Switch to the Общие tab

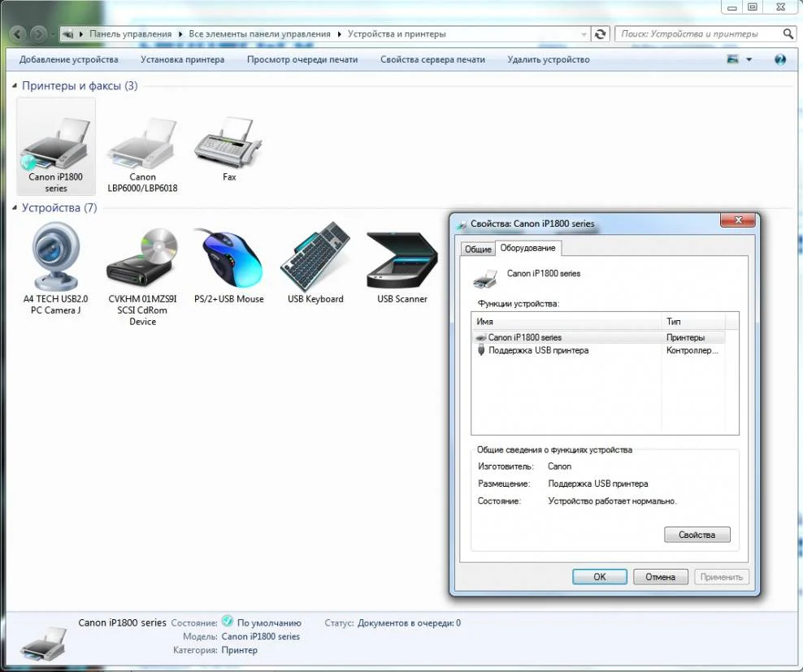[x=478, y=249]
